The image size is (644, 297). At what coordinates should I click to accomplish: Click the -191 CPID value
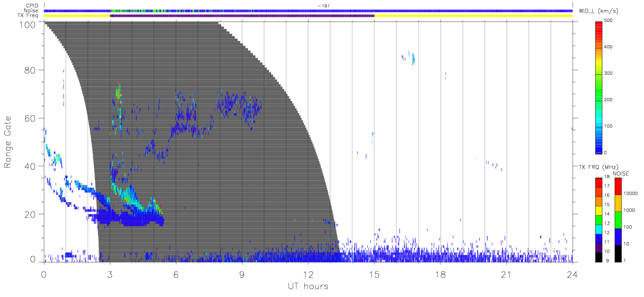[323, 6]
